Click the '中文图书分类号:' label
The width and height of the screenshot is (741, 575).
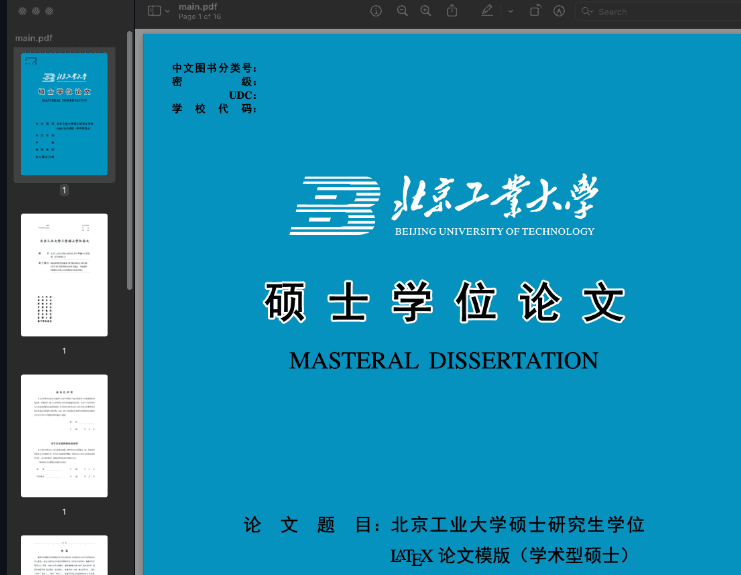[214, 68]
